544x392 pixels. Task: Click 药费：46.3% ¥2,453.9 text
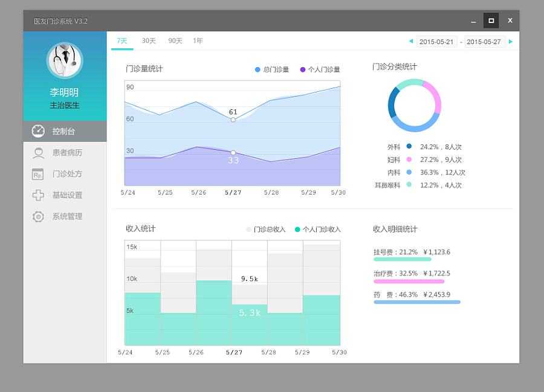pyautogui.click(x=412, y=295)
